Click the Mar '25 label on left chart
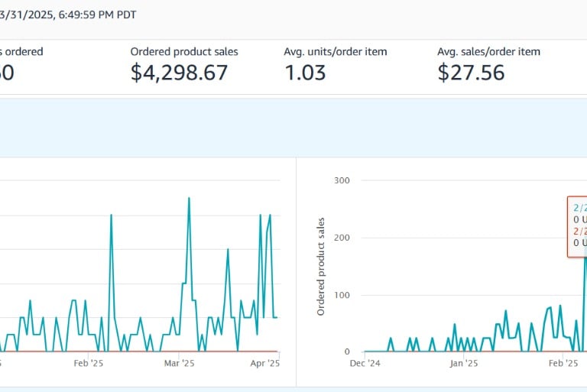This screenshot has width=587, height=392. click(177, 364)
